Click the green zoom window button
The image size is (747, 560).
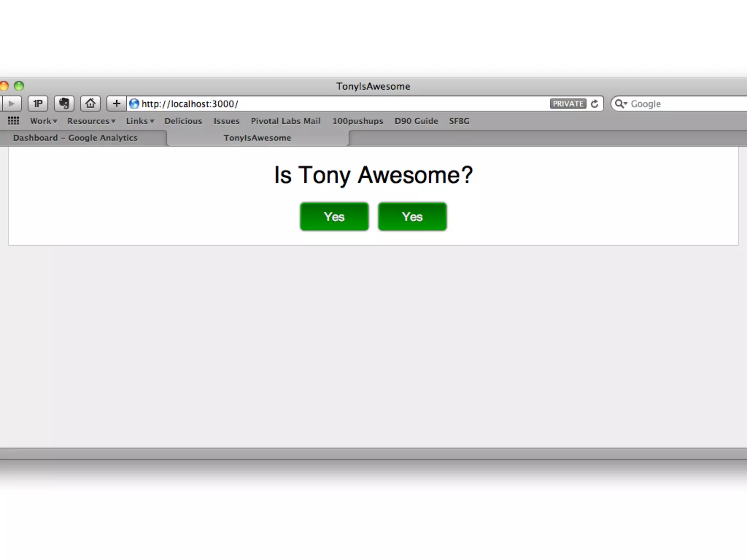[x=19, y=86]
